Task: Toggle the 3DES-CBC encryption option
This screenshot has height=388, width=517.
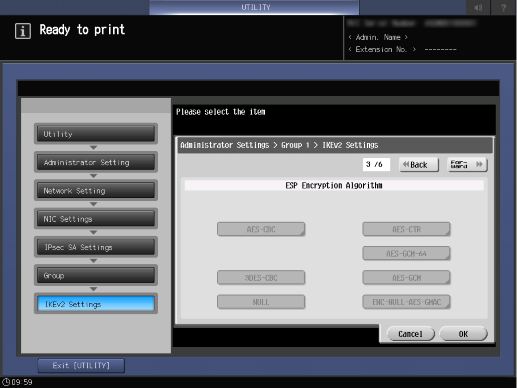Action: pyautogui.click(x=261, y=278)
